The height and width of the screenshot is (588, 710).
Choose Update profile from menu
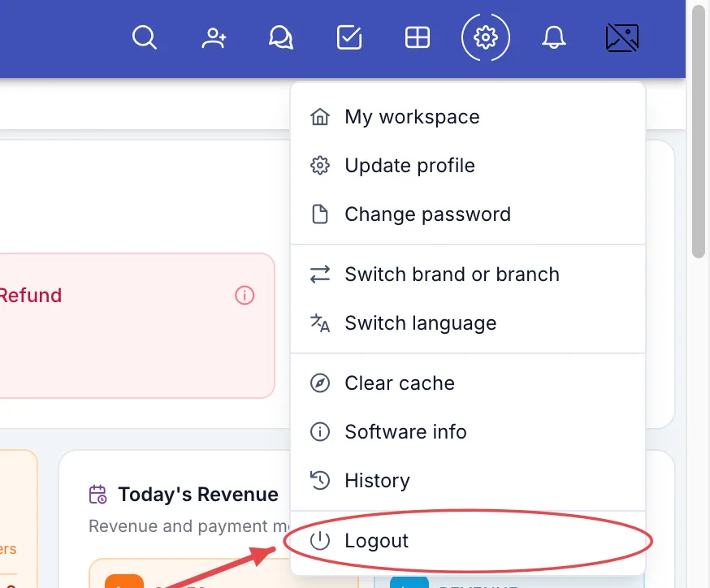click(x=468, y=165)
